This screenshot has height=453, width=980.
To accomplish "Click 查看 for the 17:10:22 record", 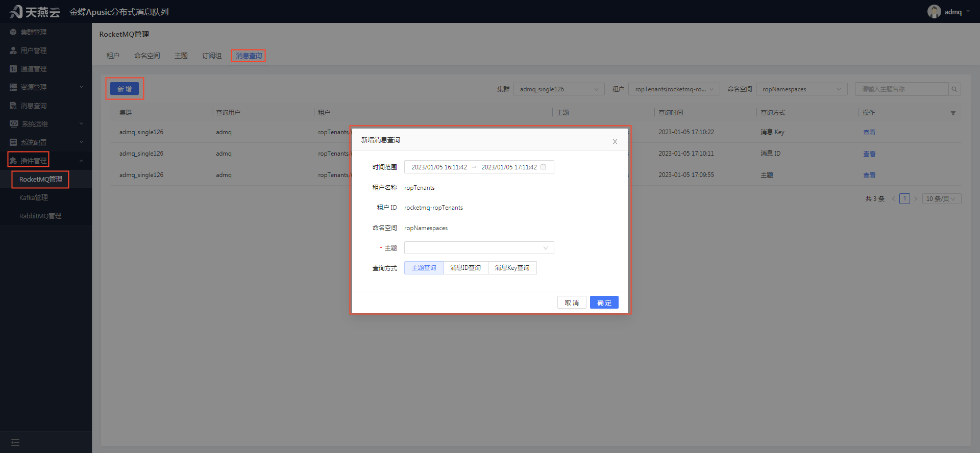I will [869, 133].
